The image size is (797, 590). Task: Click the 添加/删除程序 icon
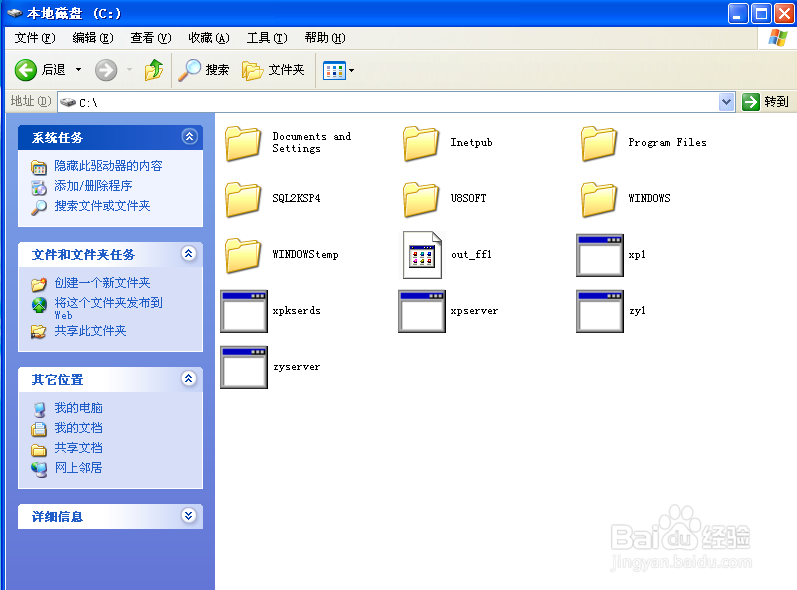[39, 187]
